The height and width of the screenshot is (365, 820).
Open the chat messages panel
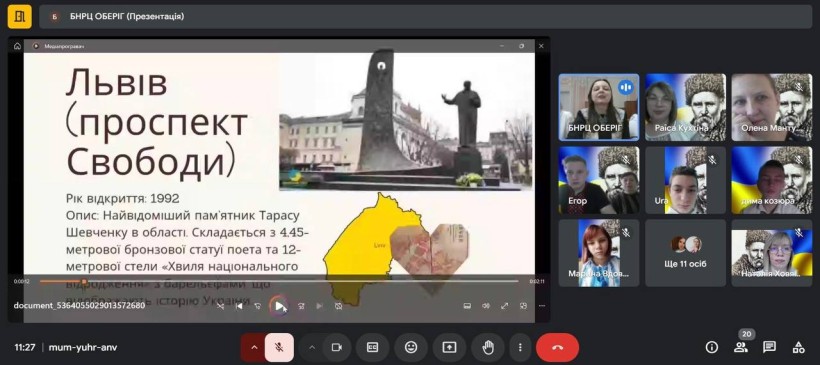[769, 347]
